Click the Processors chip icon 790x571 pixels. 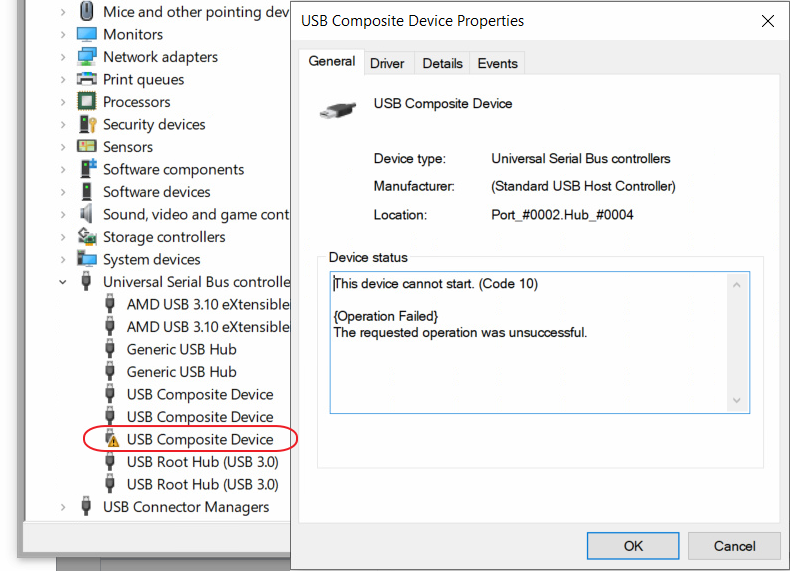[87, 101]
